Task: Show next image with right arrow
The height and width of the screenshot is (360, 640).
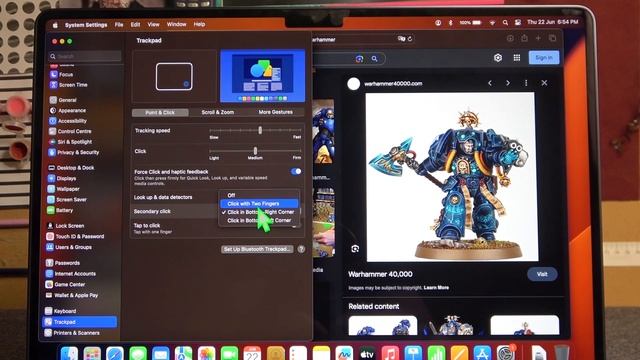Action: coord(508,83)
